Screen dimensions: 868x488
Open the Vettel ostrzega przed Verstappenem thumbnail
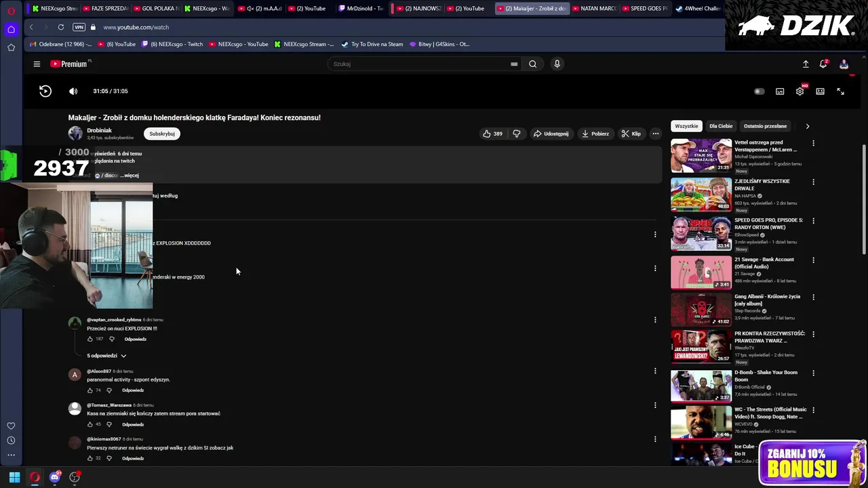coord(701,156)
